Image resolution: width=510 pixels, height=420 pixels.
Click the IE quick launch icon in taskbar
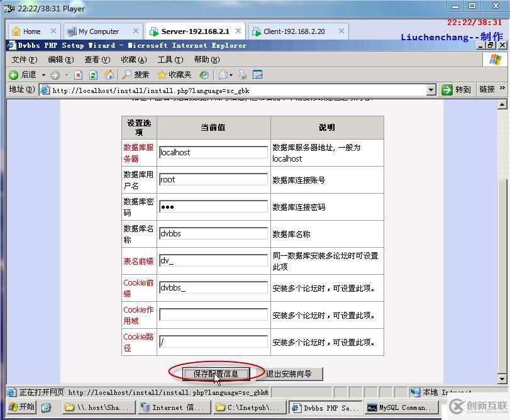[46, 407]
